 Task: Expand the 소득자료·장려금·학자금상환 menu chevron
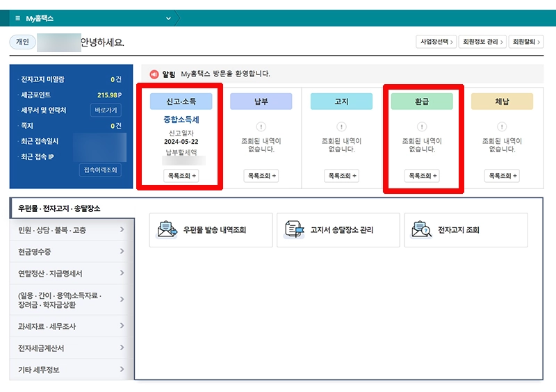pos(122,300)
